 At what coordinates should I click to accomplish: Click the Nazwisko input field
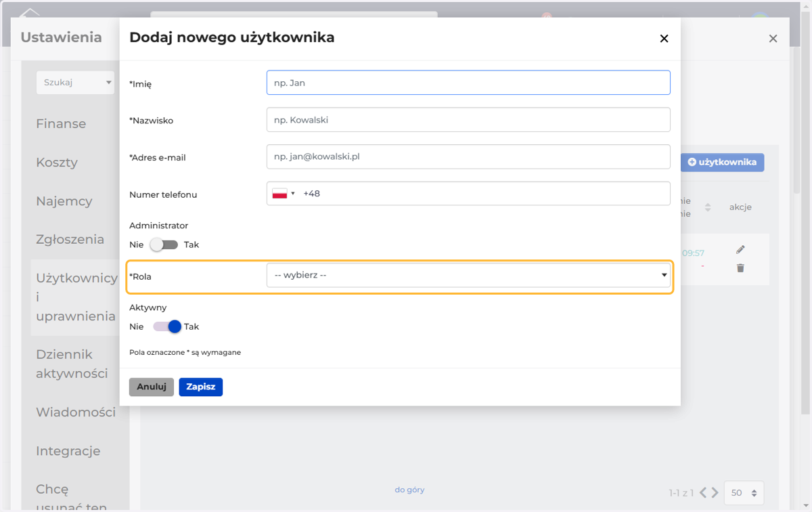[x=468, y=120]
